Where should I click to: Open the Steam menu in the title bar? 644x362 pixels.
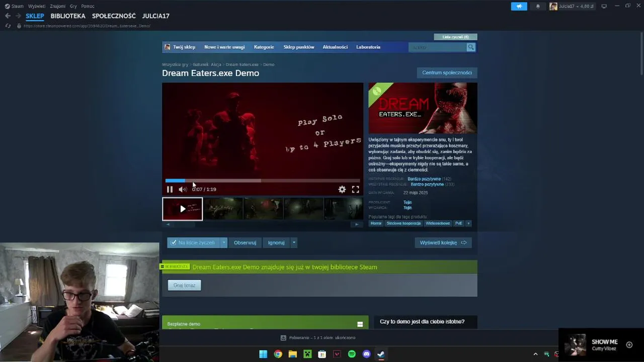14,6
